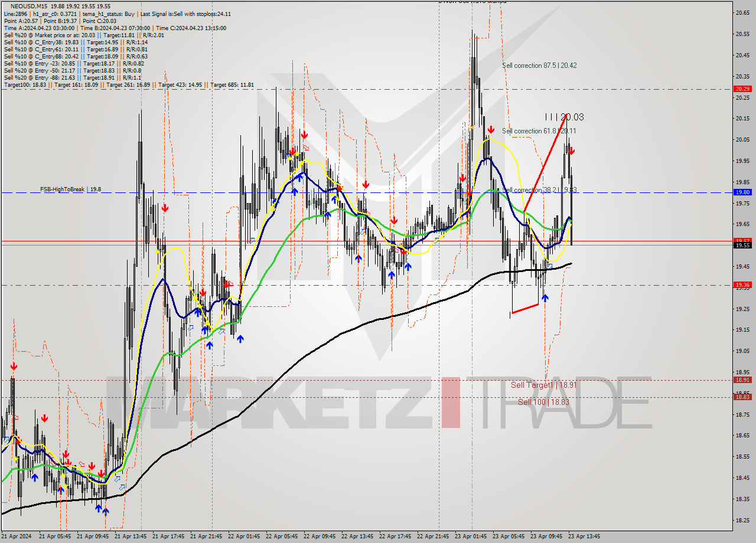Click the 'Sell correction 61.8 | 20.11' label
The width and height of the screenshot is (756, 543).
(539, 131)
